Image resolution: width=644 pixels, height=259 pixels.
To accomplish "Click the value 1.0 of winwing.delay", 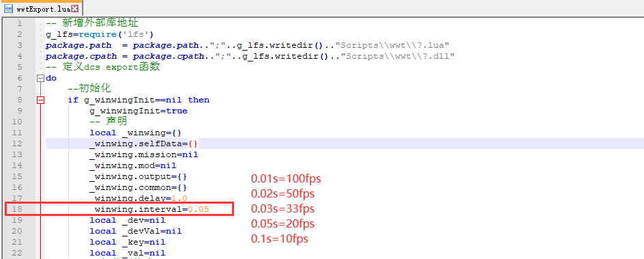I will (179, 198).
